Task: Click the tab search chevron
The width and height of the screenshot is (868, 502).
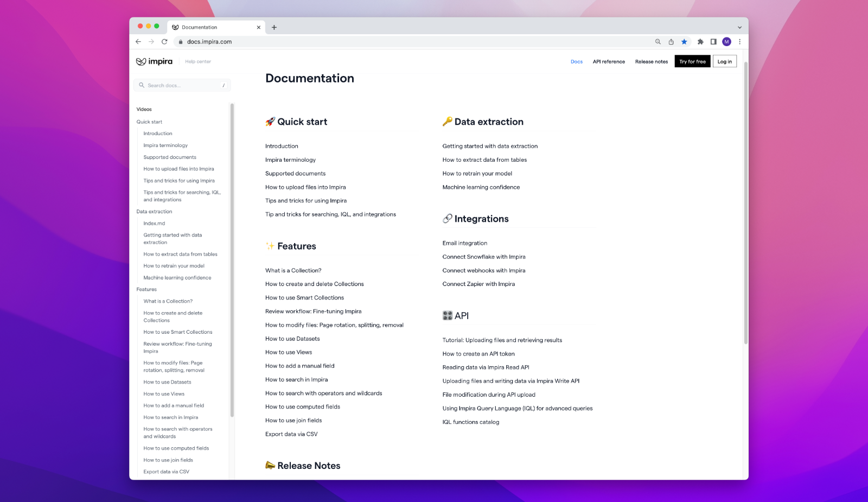Action: (739, 27)
